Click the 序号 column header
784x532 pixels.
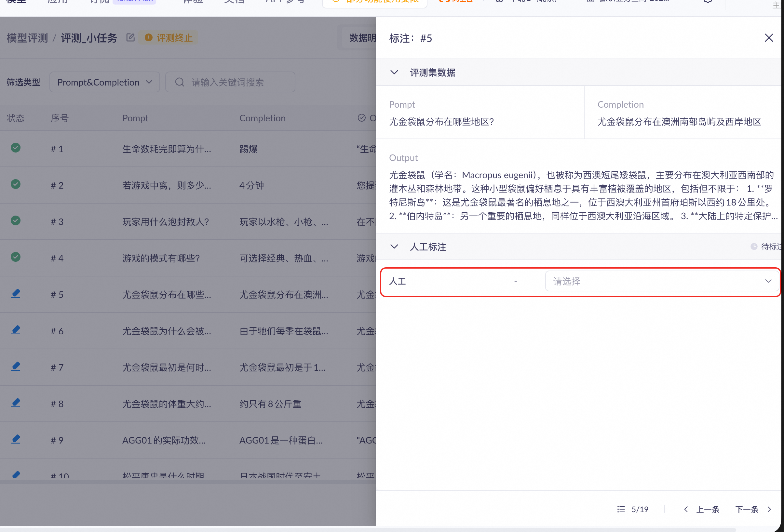[x=60, y=118]
